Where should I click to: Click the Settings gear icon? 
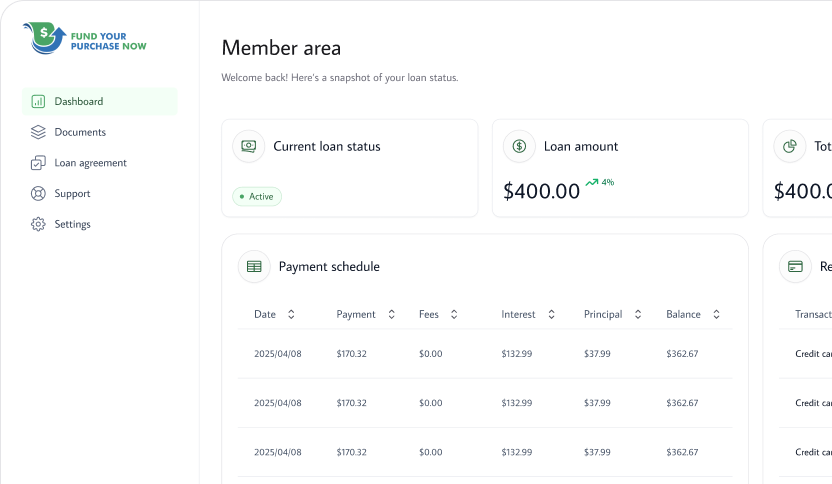point(38,224)
